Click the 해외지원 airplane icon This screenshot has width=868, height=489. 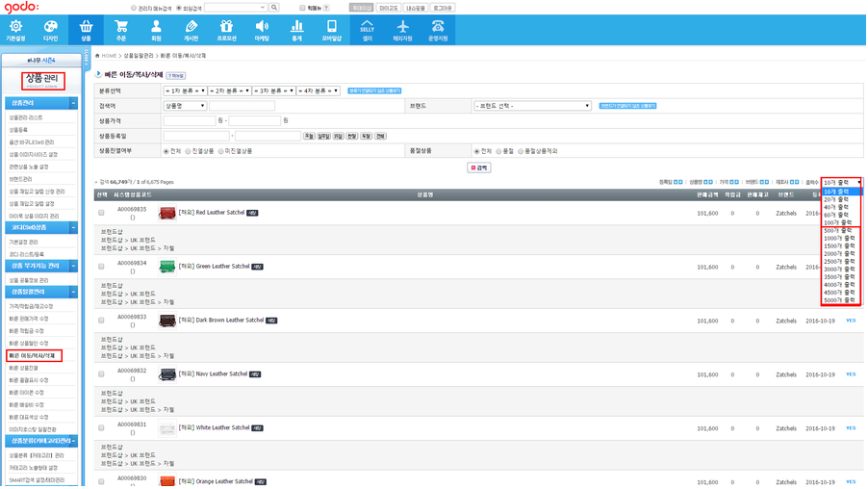(x=402, y=29)
